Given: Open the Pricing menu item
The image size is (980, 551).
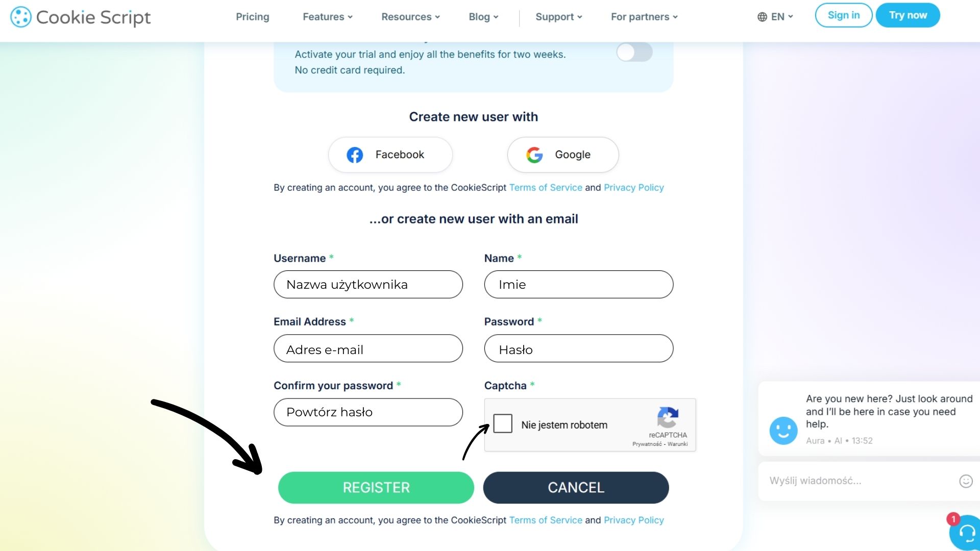Looking at the screenshot, I should pyautogui.click(x=252, y=17).
